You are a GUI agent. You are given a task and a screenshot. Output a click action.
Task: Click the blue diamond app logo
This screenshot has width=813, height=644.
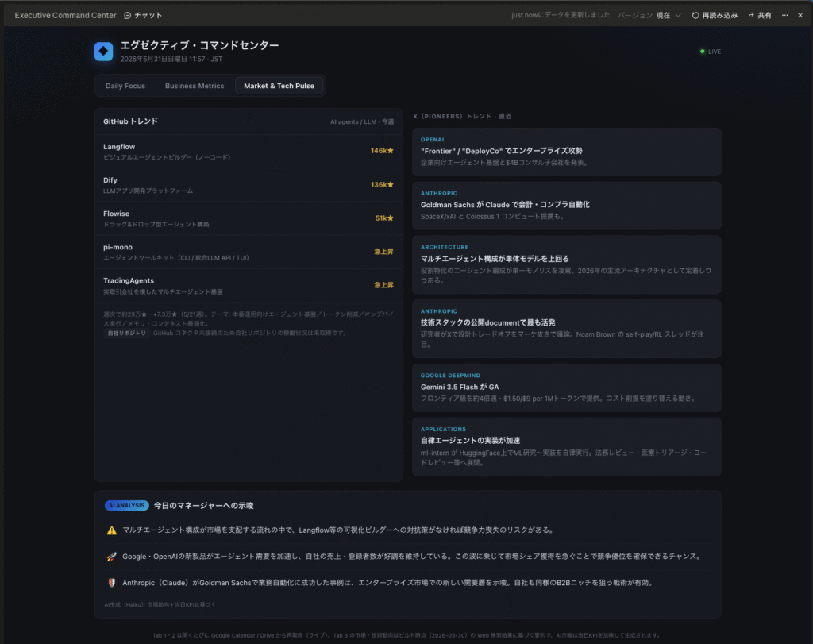[x=104, y=52]
